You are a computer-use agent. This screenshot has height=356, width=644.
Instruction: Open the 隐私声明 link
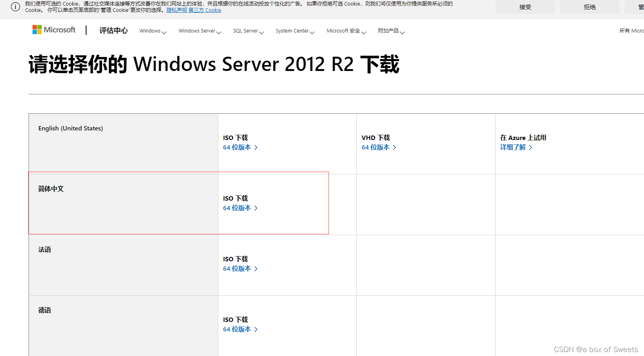pyautogui.click(x=177, y=10)
